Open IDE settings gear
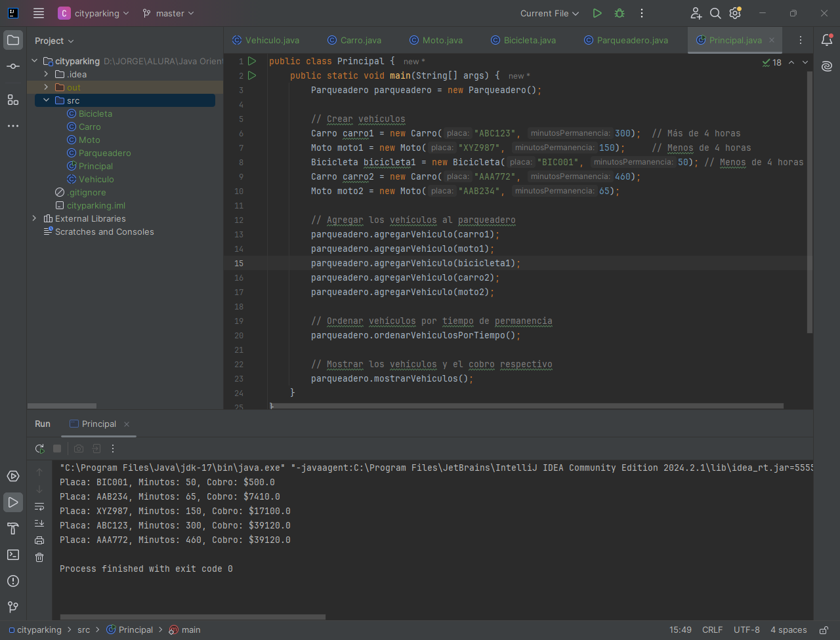Image resolution: width=840 pixels, height=640 pixels. tap(735, 13)
